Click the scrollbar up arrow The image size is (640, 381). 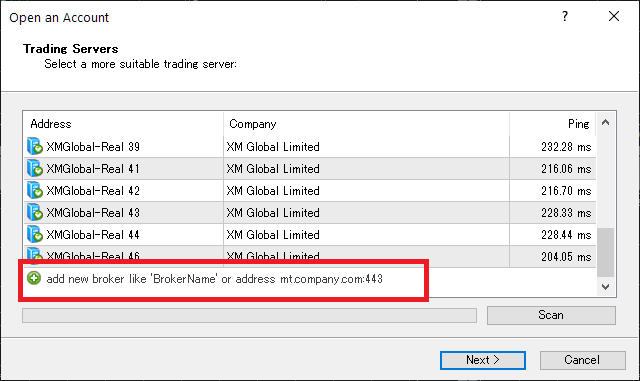point(606,123)
